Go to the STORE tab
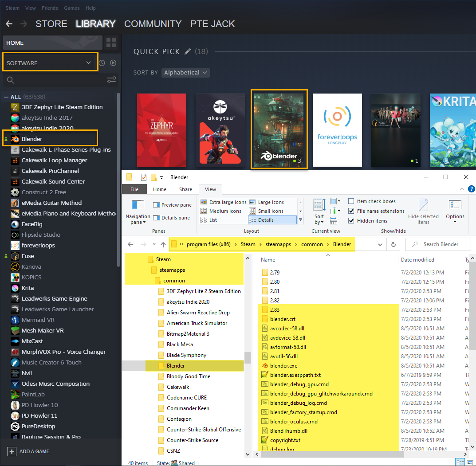Screen dimensions: 476x466 coord(51,23)
